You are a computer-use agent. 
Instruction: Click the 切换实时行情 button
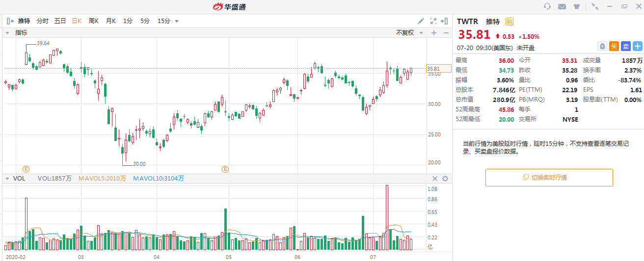(x=549, y=178)
